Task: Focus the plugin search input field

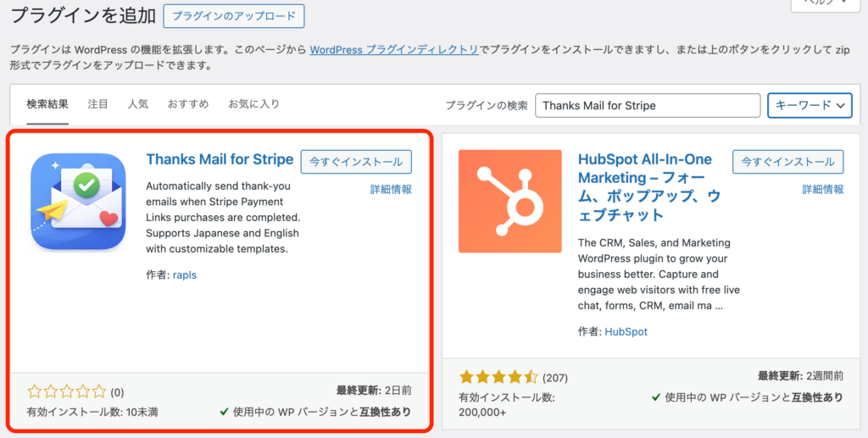Action: (648, 105)
